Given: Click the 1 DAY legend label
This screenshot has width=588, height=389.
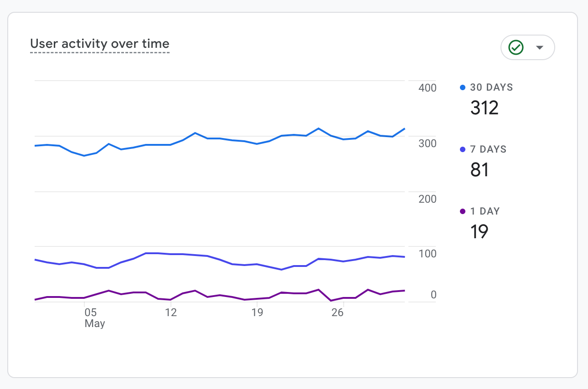Looking at the screenshot, I should 485,211.
